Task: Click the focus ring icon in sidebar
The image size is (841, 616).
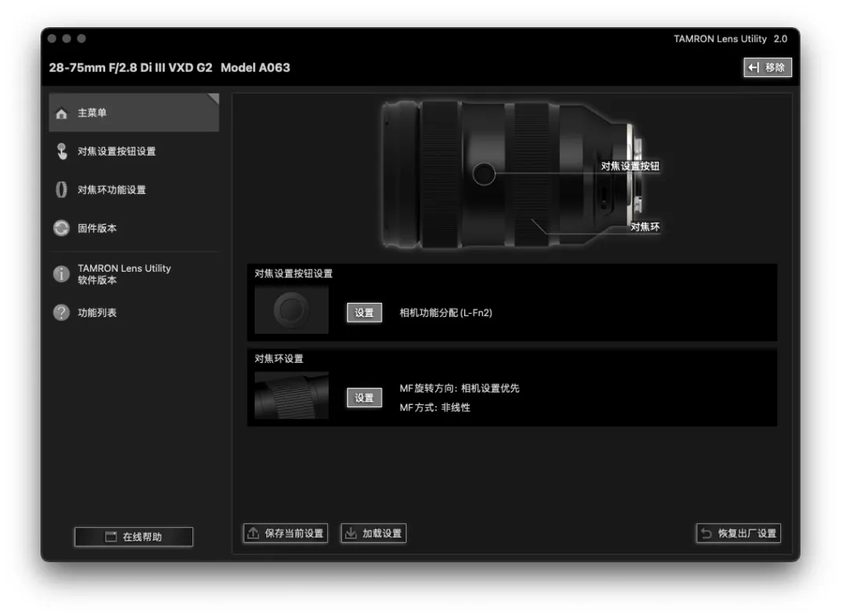Action: [x=62, y=190]
